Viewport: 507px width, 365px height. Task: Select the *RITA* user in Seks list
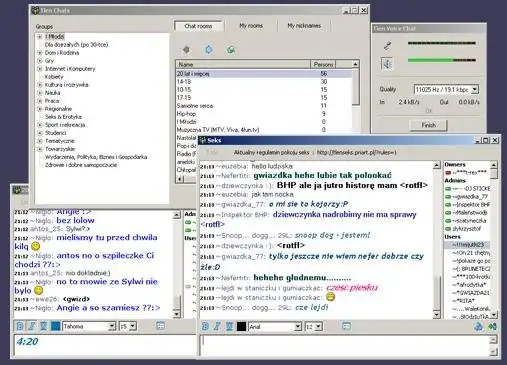point(463,301)
